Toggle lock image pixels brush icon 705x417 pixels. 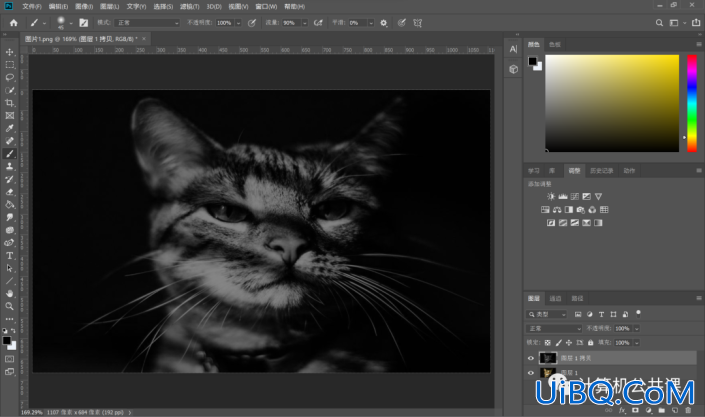coord(558,343)
